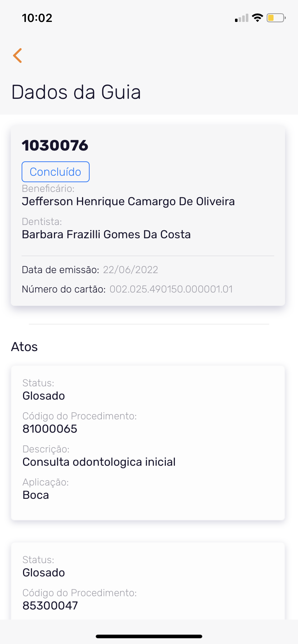Screen dimensions: 298x644
Task: Select beneficiary Jefferson Henrique Camargo De Oliveira
Action: point(128,201)
